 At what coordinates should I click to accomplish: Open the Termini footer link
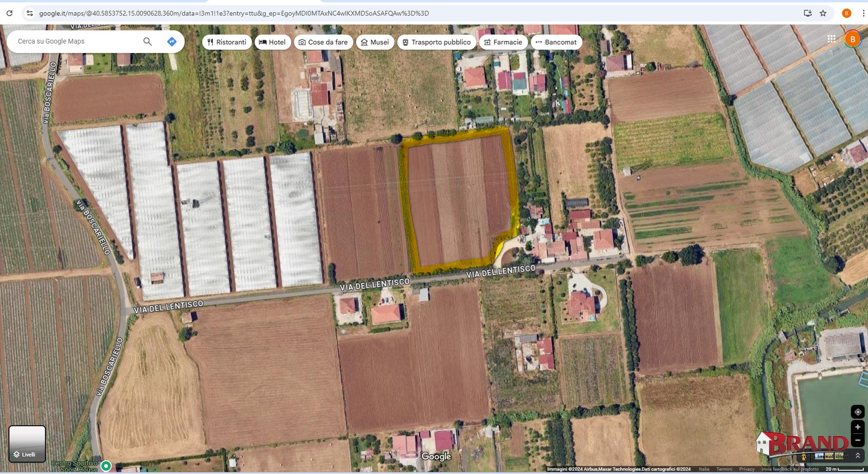(x=724, y=469)
